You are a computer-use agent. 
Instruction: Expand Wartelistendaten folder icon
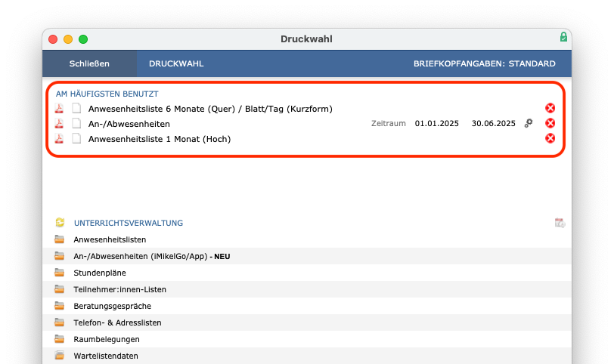tap(60, 356)
